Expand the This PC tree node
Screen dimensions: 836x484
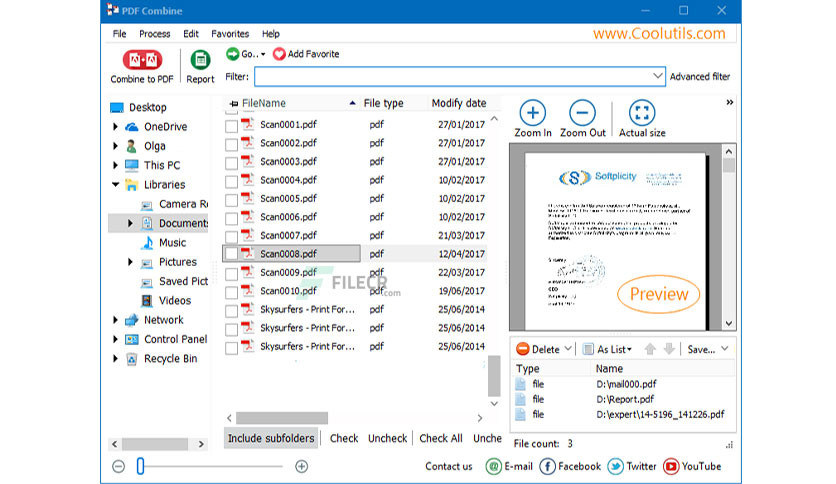pos(115,165)
